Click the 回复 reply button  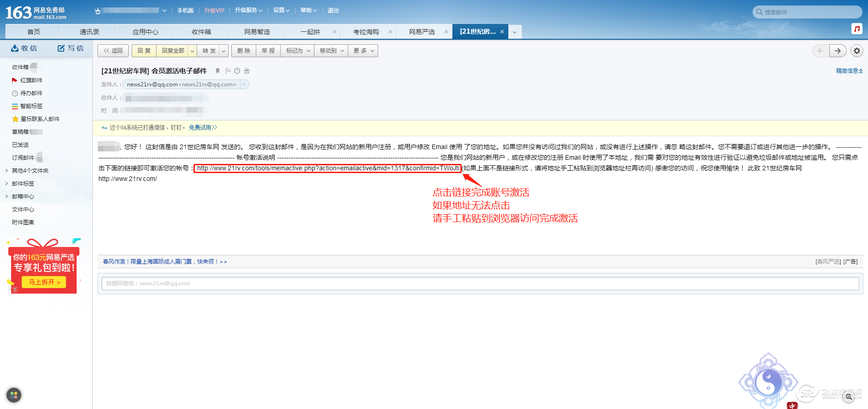pos(144,51)
